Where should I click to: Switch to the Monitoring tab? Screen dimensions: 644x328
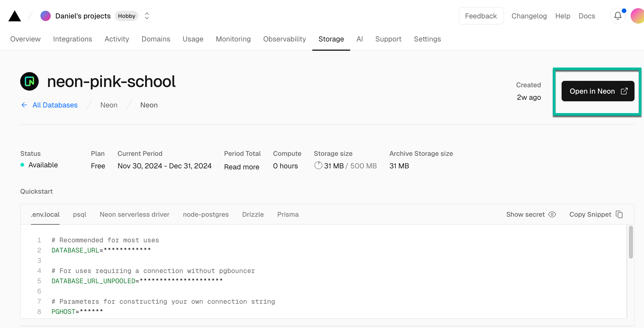[x=233, y=39]
